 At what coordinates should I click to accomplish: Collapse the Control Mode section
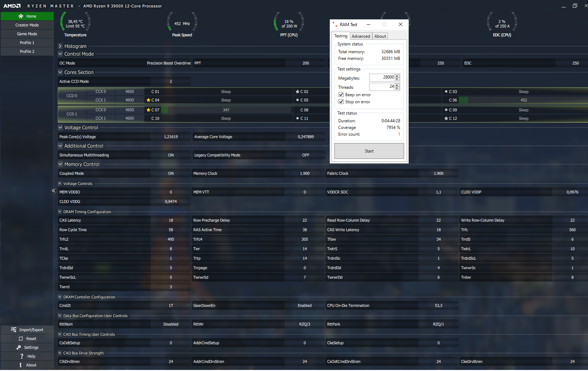[x=60, y=54]
